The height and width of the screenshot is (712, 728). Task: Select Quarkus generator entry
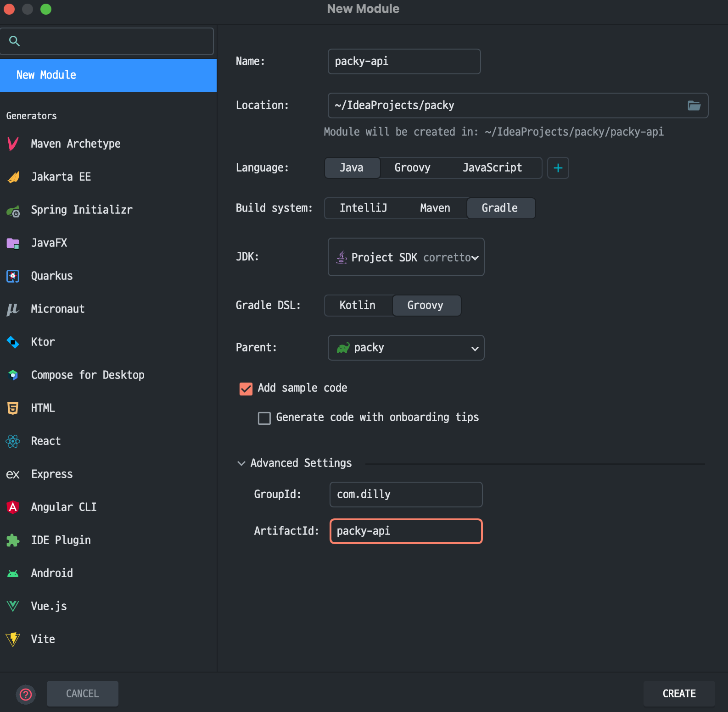tap(108, 276)
